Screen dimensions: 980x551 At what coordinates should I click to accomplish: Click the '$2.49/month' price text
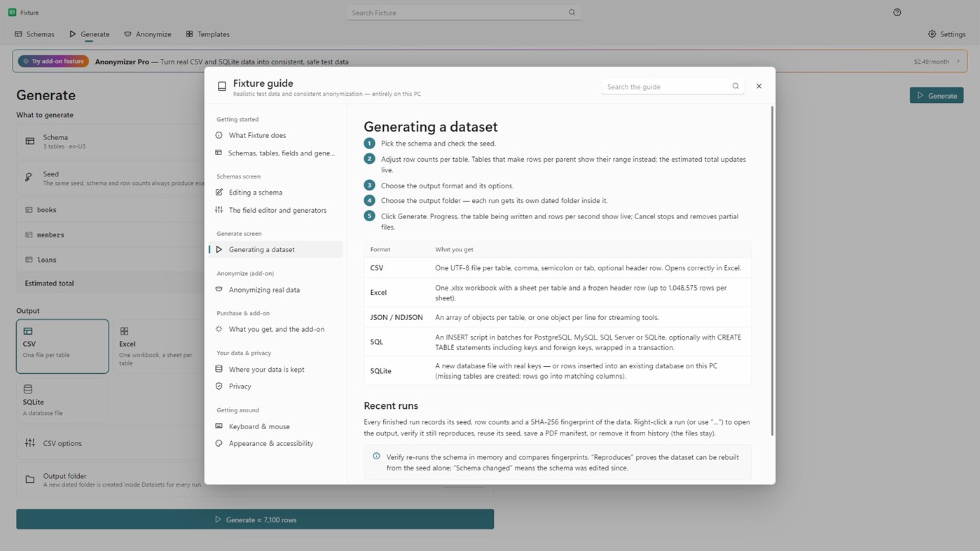coord(931,62)
